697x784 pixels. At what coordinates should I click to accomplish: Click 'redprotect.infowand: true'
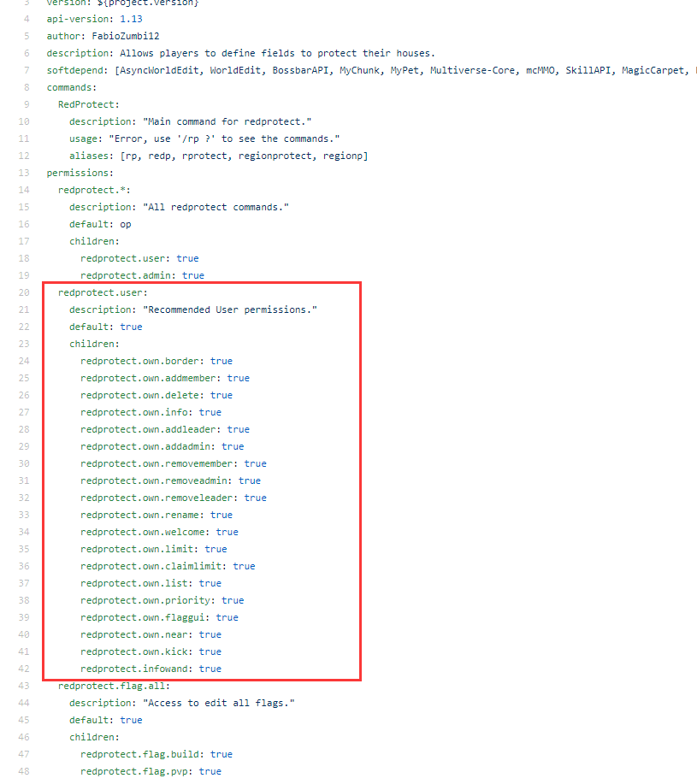(x=151, y=669)
